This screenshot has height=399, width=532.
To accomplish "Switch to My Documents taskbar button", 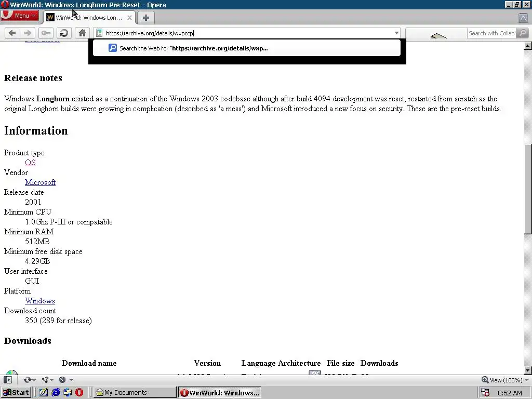I will pyautogui.click(x=136, y=393).
